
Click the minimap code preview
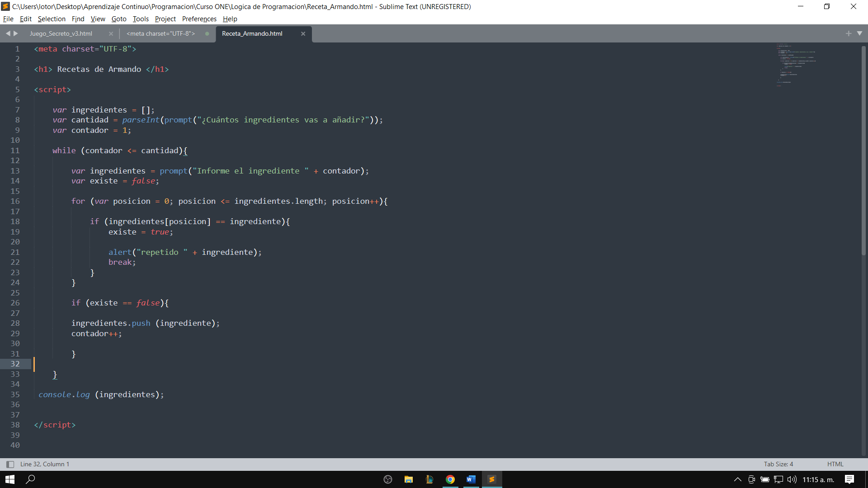pyautogui.click(x=796, y=65)
